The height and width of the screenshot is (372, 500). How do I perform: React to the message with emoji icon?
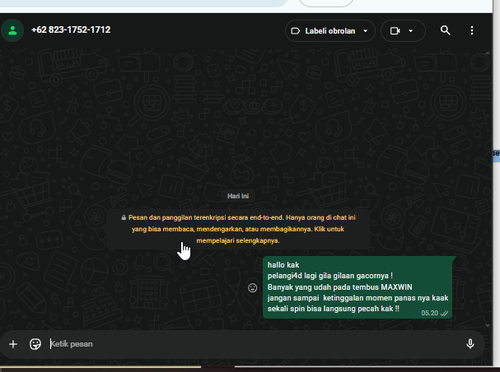coord(253,288)
